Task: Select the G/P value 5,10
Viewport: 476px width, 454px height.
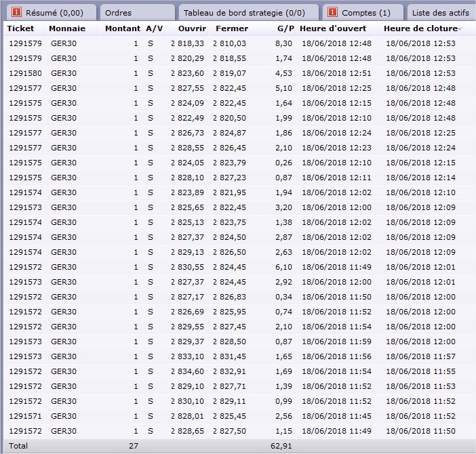Action: point(283,88)
